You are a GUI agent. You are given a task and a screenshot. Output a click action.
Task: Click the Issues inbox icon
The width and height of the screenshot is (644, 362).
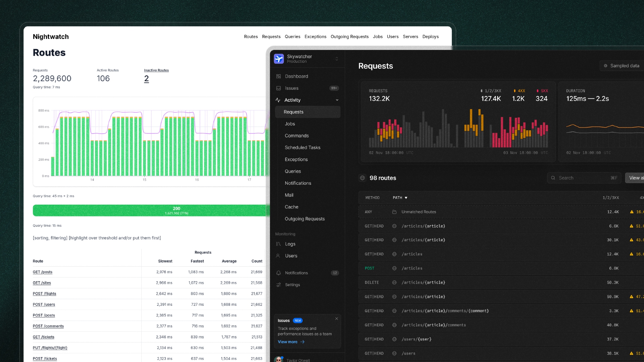click(279, 88)
